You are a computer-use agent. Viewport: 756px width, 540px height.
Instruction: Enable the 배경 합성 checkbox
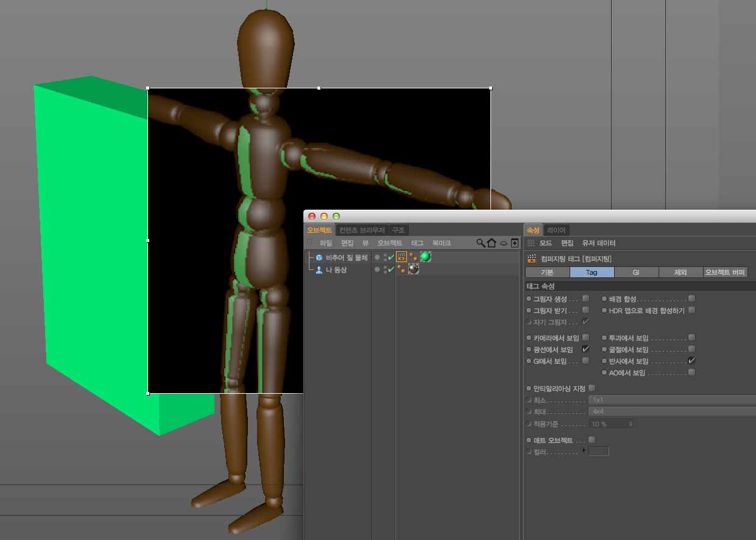(x=691, y=299)
